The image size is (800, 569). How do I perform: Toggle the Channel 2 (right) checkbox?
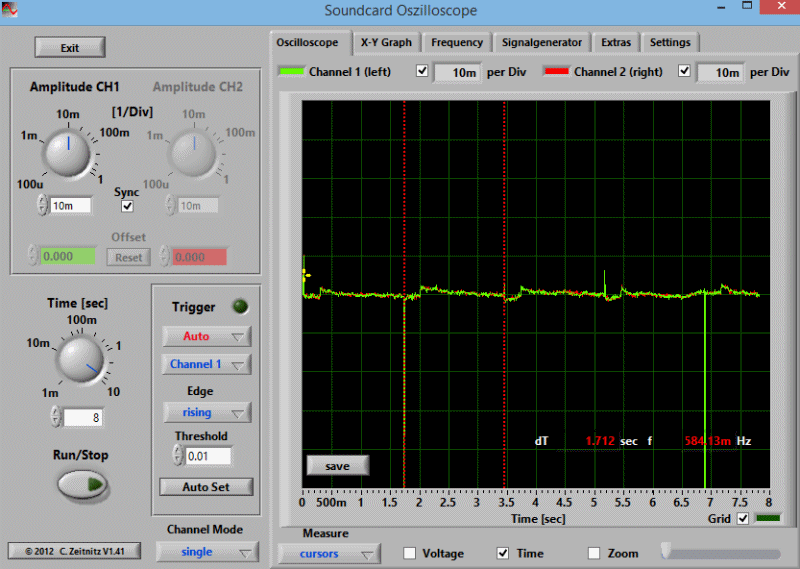point(684,70)
